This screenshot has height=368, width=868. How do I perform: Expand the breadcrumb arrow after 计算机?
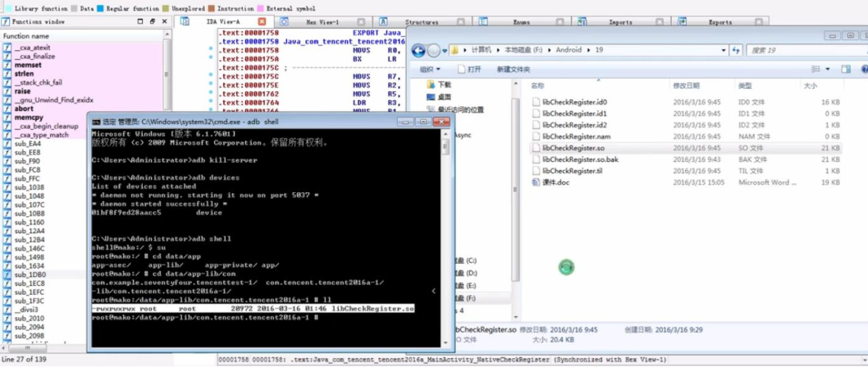498,50
